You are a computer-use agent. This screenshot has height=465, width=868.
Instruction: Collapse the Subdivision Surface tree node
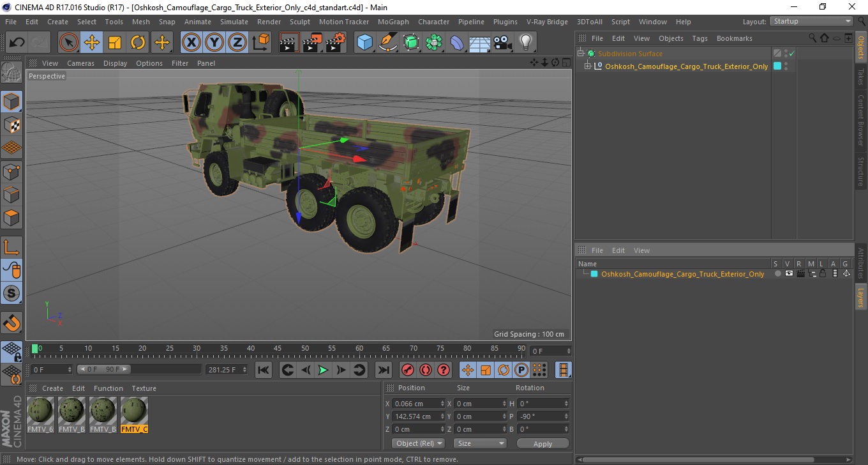pos(581,54)
